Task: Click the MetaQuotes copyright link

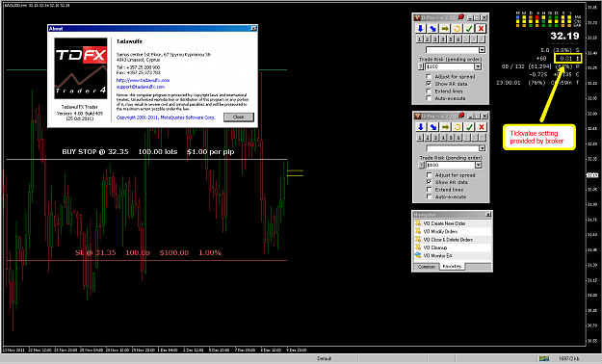Action: point(166,117)
